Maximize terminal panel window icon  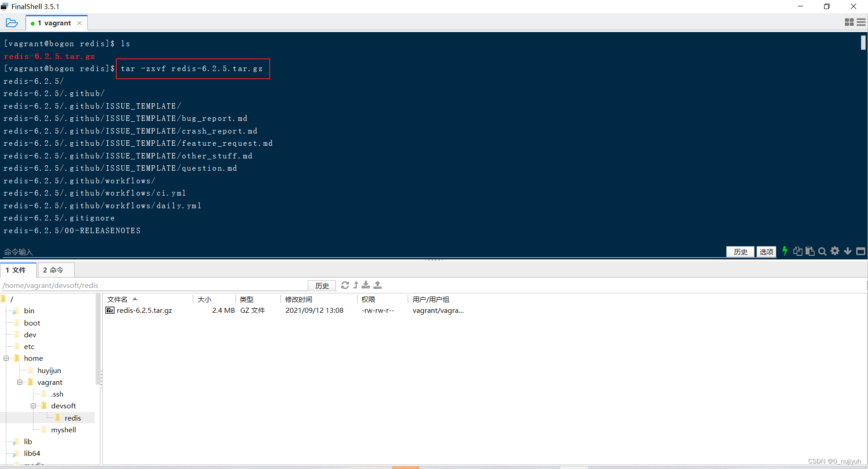pos(861,251)
